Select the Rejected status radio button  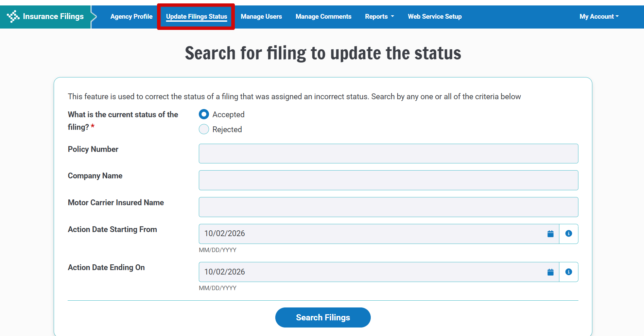click(x=204, y=129)
